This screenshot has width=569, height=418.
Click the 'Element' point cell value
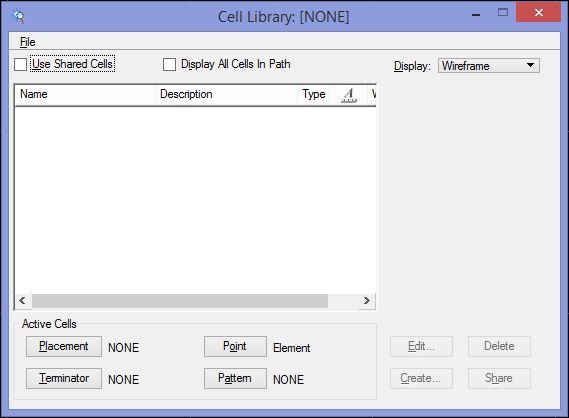(292, 348)
